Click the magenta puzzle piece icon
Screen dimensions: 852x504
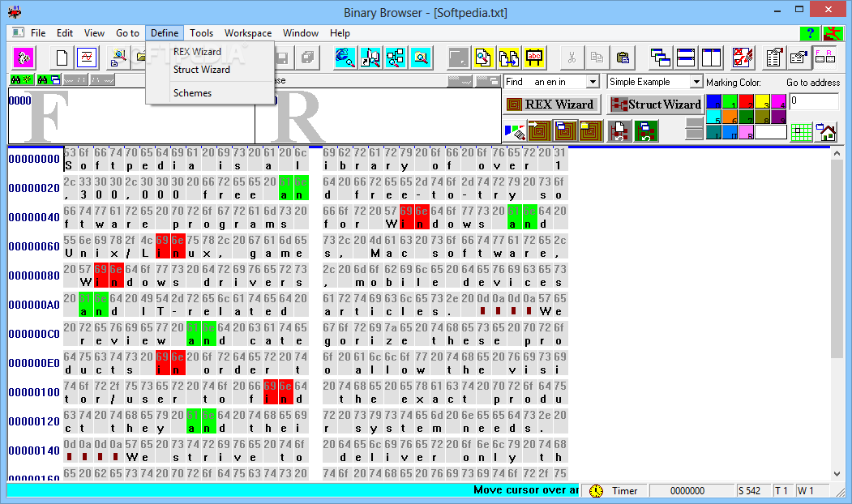(24, 57)
